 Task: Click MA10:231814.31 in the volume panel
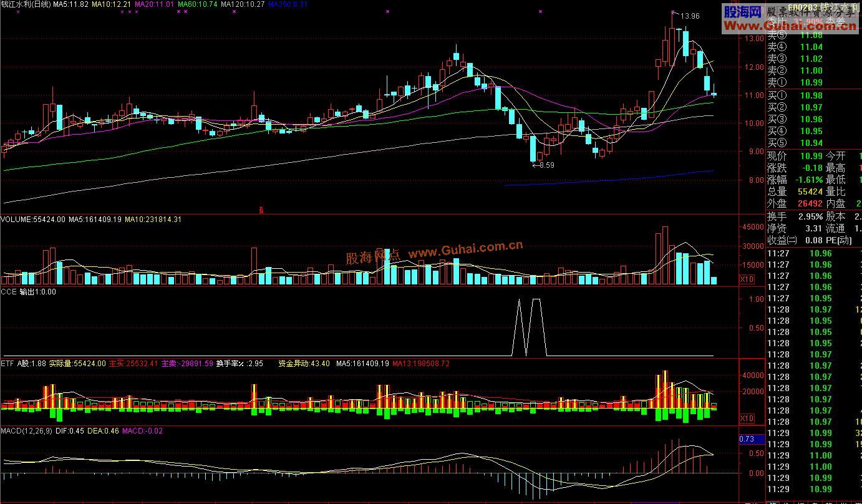coord(153,220)
